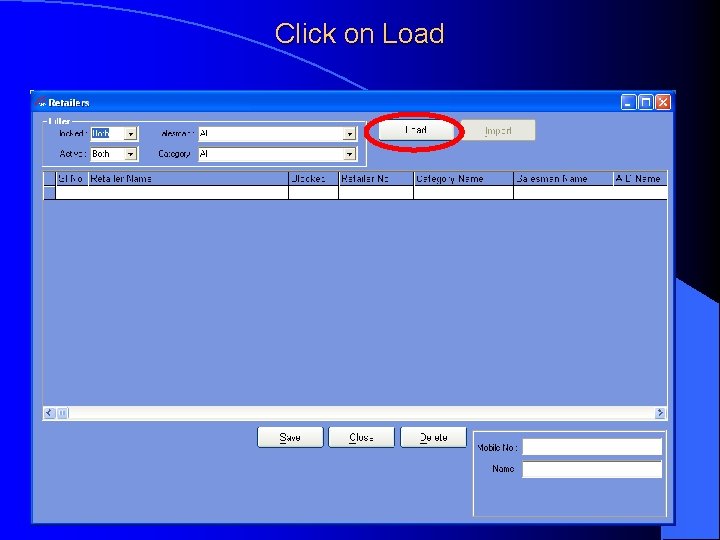Click the horizontal scrollbar right arrow
Image resolution: width=720 pixels, height=540 pixels.
pyautogui.click(x=660, y=413)
